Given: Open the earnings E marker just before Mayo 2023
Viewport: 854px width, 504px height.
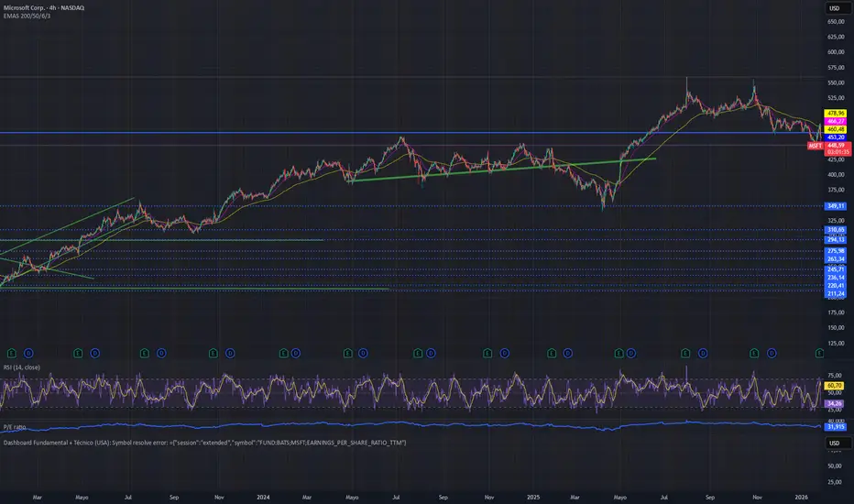Looking at the screenshot, I should [78, 353].
